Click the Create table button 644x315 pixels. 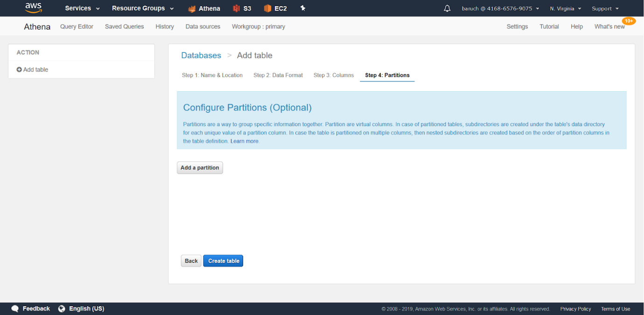pos(223,261)
